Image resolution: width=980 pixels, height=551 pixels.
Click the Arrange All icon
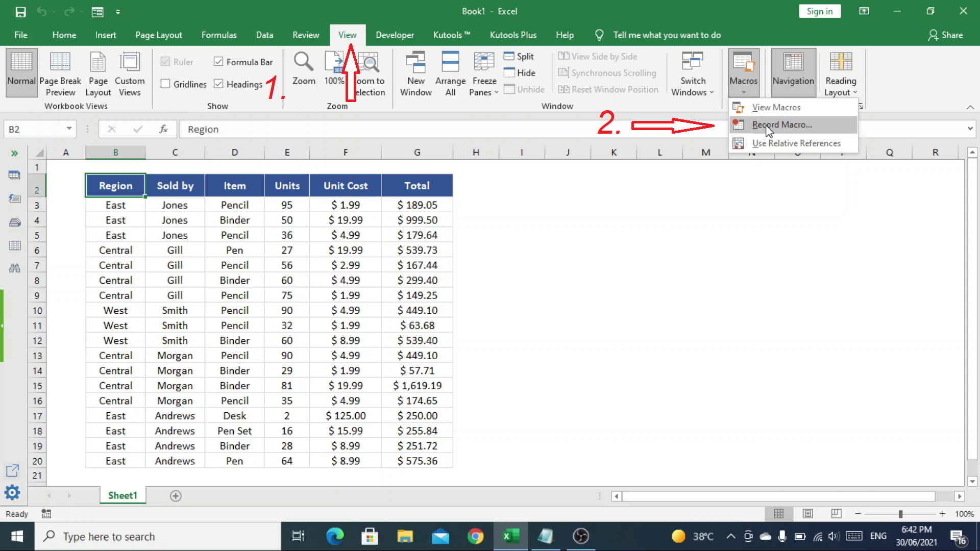coord(450,71)
